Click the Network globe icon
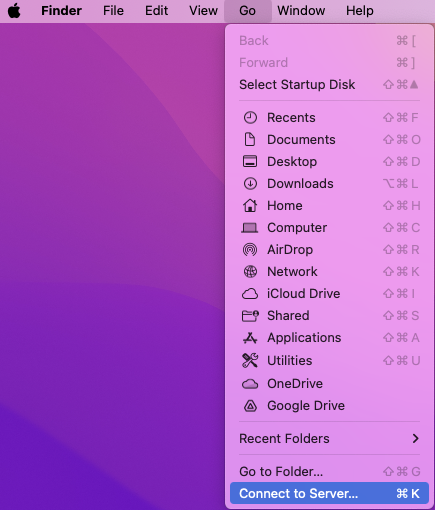435x510 pixels. pos(250,272)
